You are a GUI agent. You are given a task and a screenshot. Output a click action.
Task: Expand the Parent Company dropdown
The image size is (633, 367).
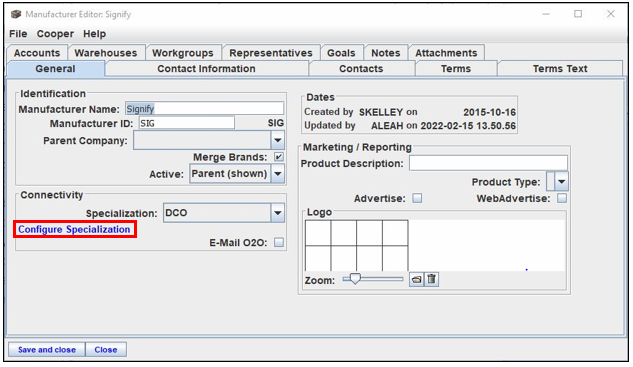click(x=278, y=141)
